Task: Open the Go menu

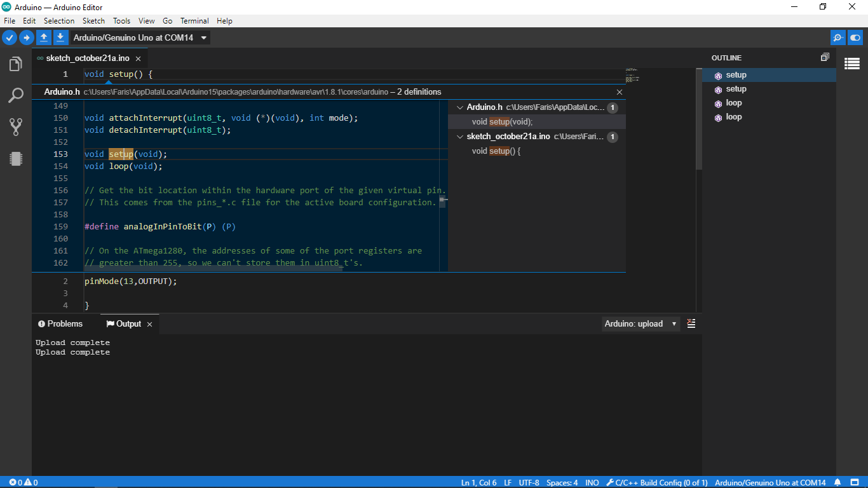Action: coord(168,21)
